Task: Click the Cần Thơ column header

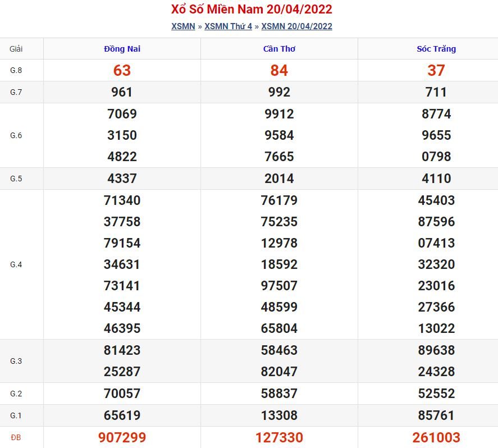Action: tap(279, 49)
